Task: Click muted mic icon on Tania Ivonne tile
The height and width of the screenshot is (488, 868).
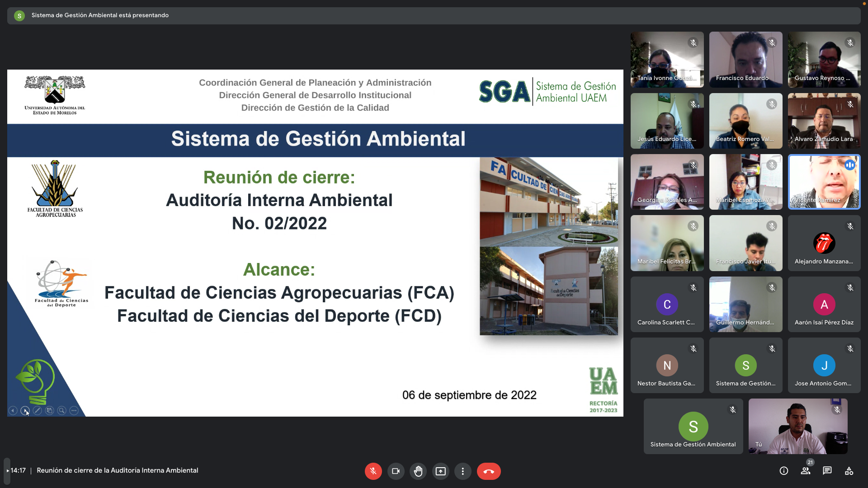Action: (x=693, y=43)
